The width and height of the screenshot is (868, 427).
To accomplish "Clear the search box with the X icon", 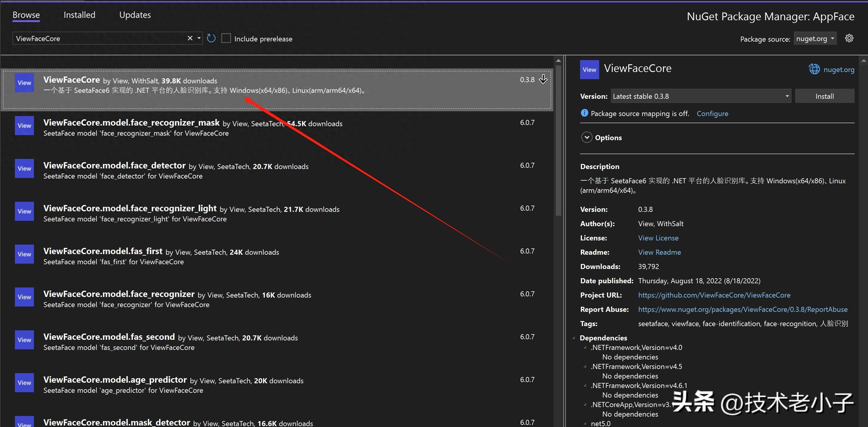I will click(x=190, y=38).
